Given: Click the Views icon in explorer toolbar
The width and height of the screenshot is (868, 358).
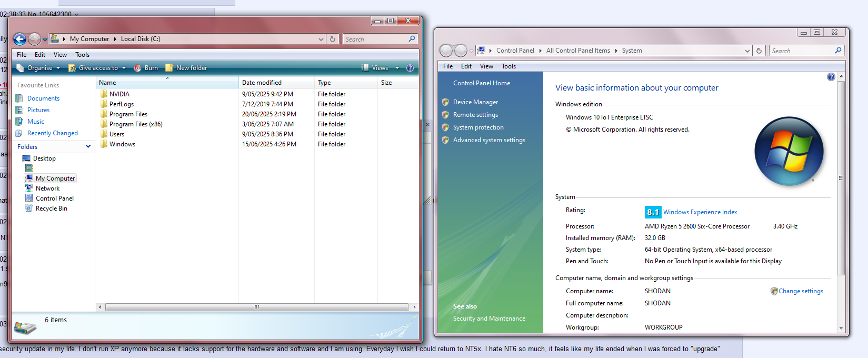Looking at the screenshot, I should coord(365,68).
